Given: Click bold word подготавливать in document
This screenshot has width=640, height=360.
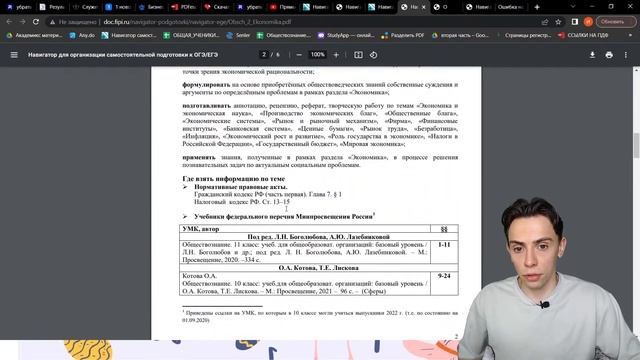Looking at the screenshot, I should pyautogui.click(x=206, y=106).
